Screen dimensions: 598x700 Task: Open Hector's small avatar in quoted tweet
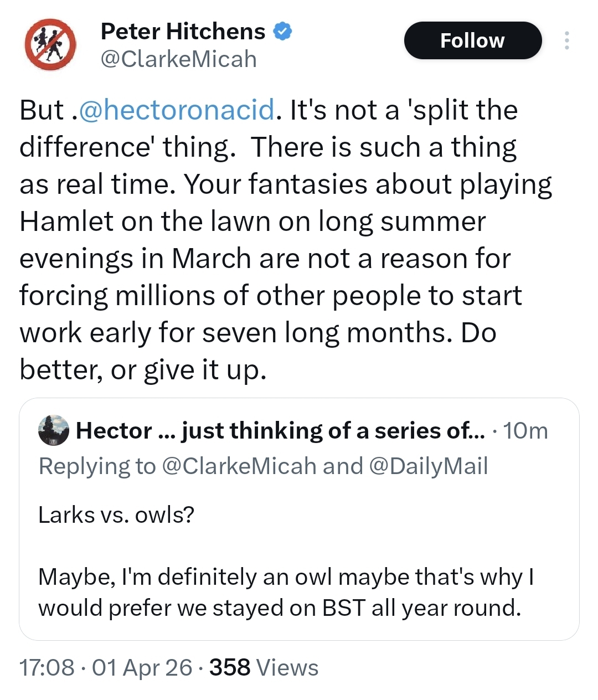coord(54,430)
